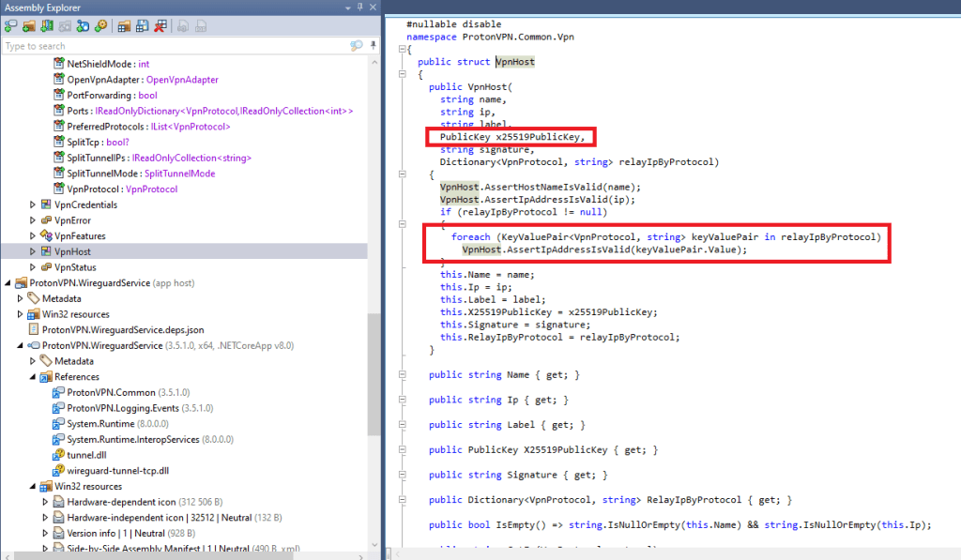Click the Save assembly list icon
The image size is (961, 560).
142,25
